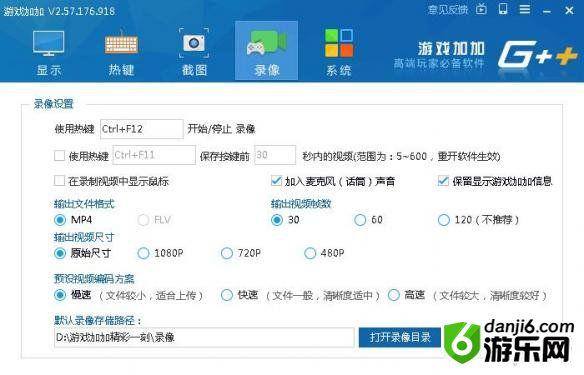Choose 快速 encoding preset
584x375 pixels.
tap(227, 295)
